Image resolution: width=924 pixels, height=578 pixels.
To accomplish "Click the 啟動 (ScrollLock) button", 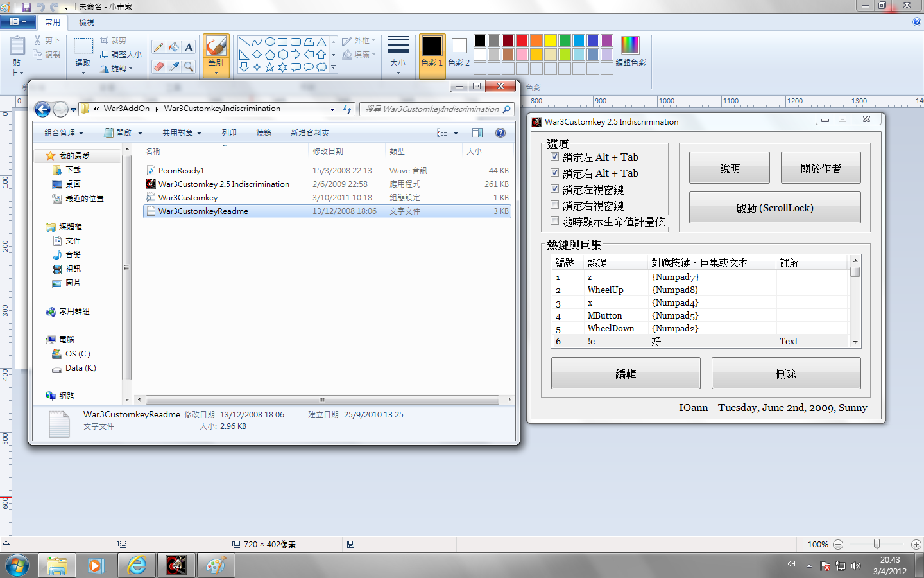I will click(775, 207).
